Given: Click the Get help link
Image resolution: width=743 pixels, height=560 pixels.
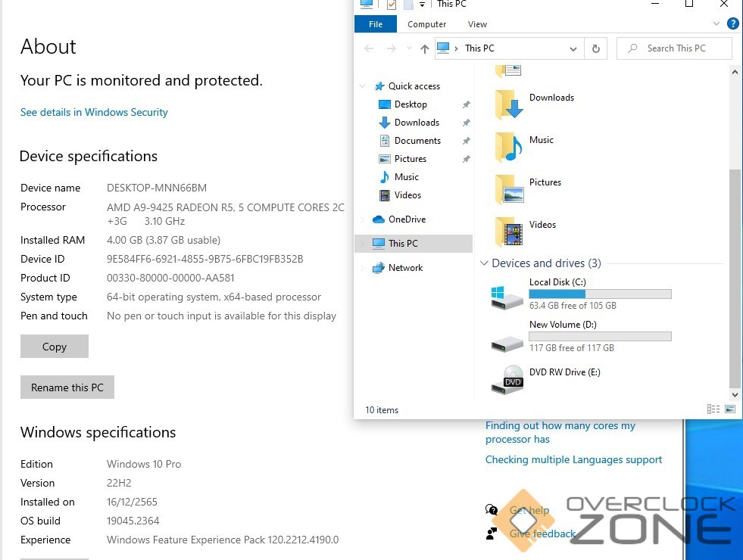Looking at the screenshot, I should click(529, 510).
